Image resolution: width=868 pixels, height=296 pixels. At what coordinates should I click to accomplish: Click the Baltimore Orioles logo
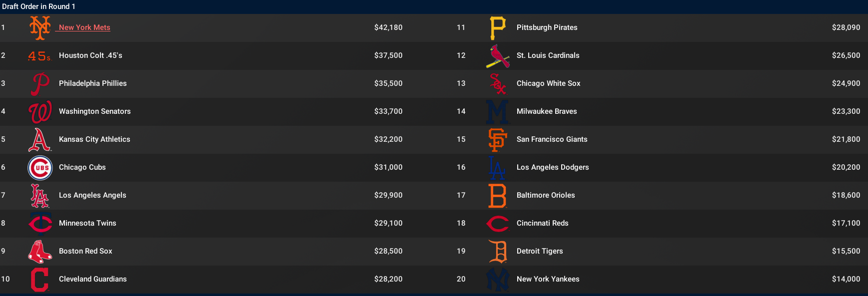point(498,195)
